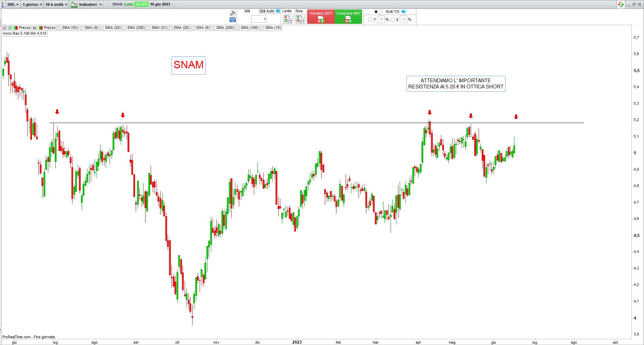The width and height of the screenshot is (644, 345).
Task: Click the red-green trading arrows icon
Action: coord(621,4)
